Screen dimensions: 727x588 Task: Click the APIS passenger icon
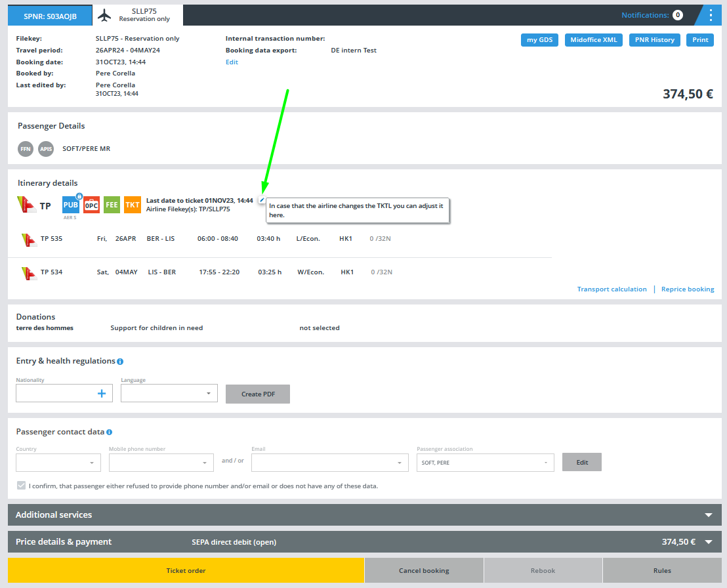tap(45, 149)
